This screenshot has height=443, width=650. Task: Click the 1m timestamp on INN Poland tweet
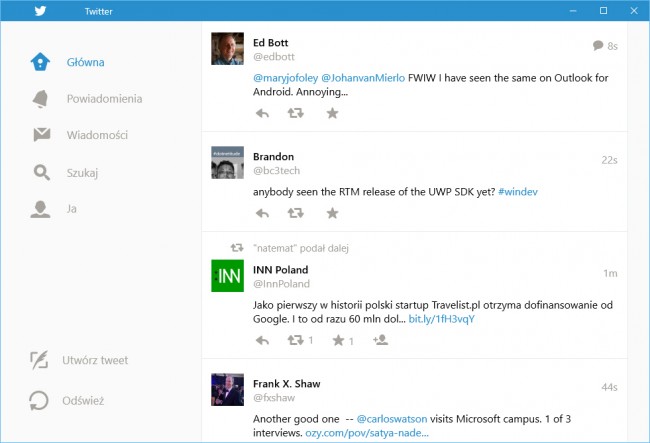[610, 273]
